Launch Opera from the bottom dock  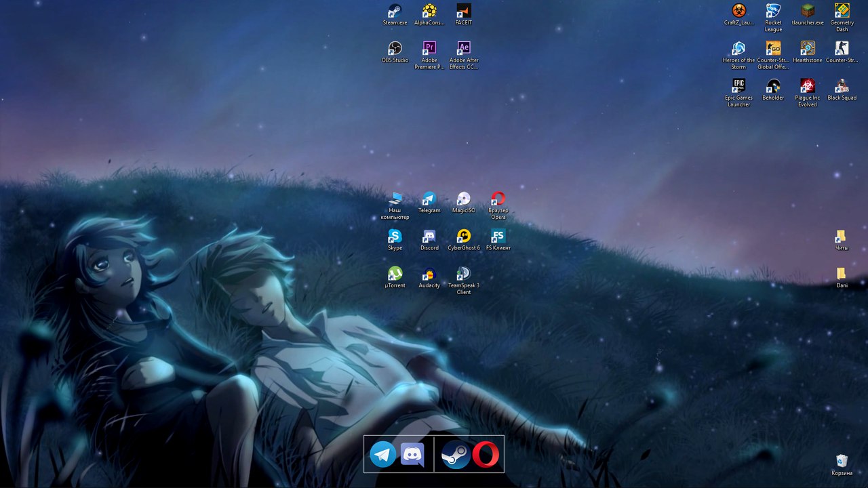click(486, 454)
